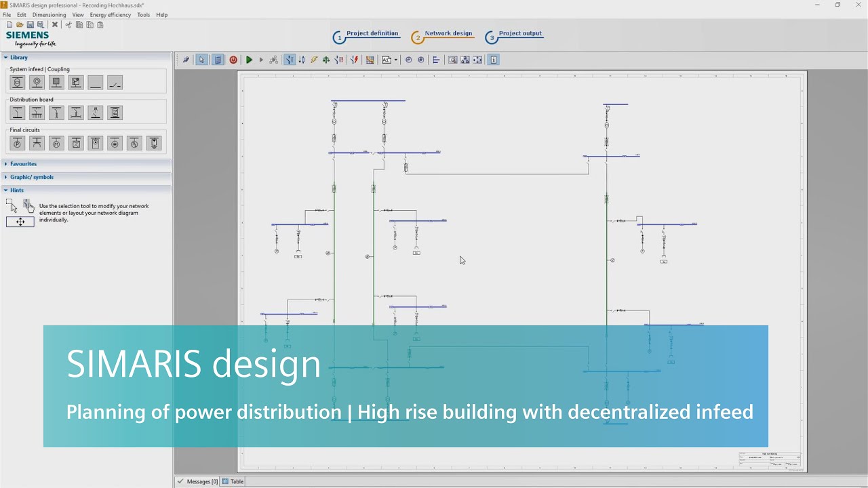Toggle the blue document properties tool
The height and width of the screenshot is (488, 868).
pos(218,60)
